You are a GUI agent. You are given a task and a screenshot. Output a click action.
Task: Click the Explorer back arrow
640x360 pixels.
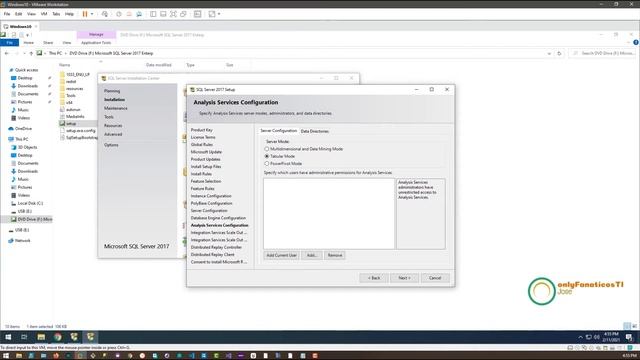[7, 53]
